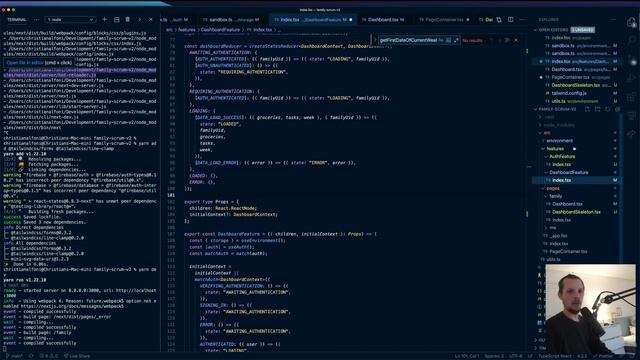
Task: Open tailwind.config.js in open editors list
Action: point(577,93)
